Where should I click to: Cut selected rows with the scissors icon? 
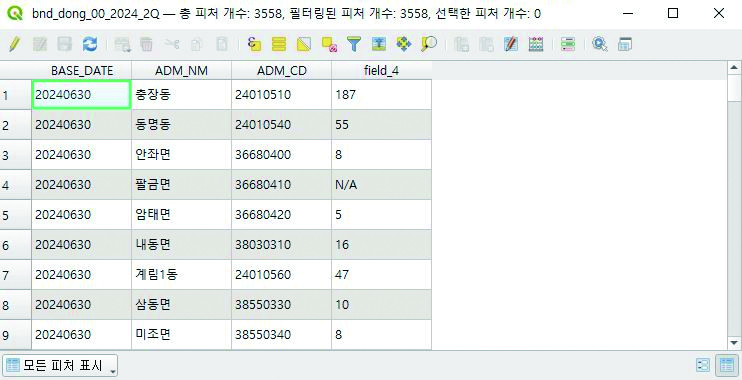(x=172, y=44)
